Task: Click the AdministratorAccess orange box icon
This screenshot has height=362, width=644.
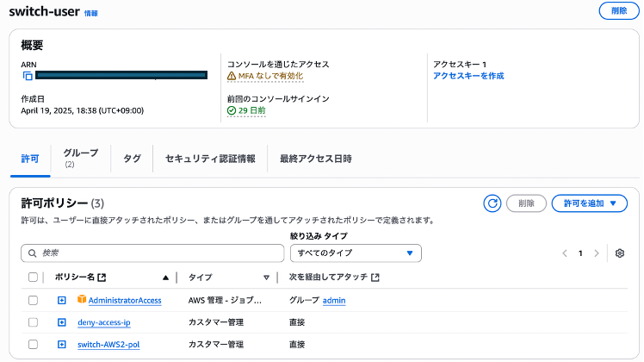Action: pyautogui.click(x=82, y=299)
